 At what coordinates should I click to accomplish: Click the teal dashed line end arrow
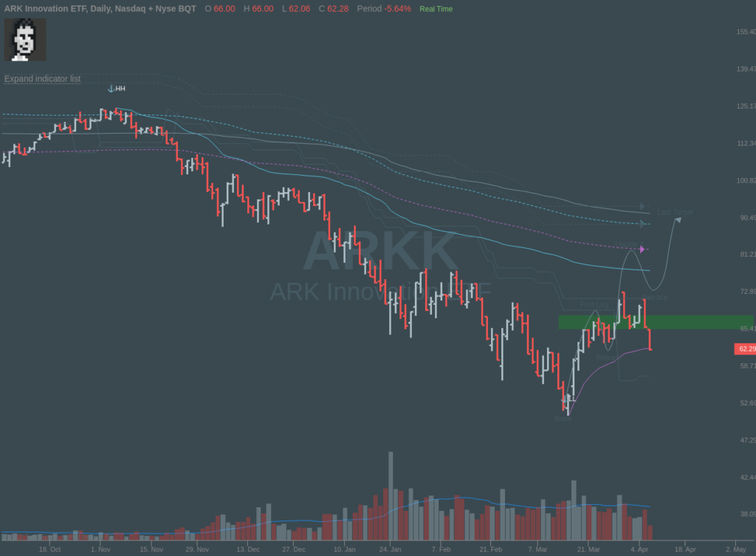tap(642, 224)
